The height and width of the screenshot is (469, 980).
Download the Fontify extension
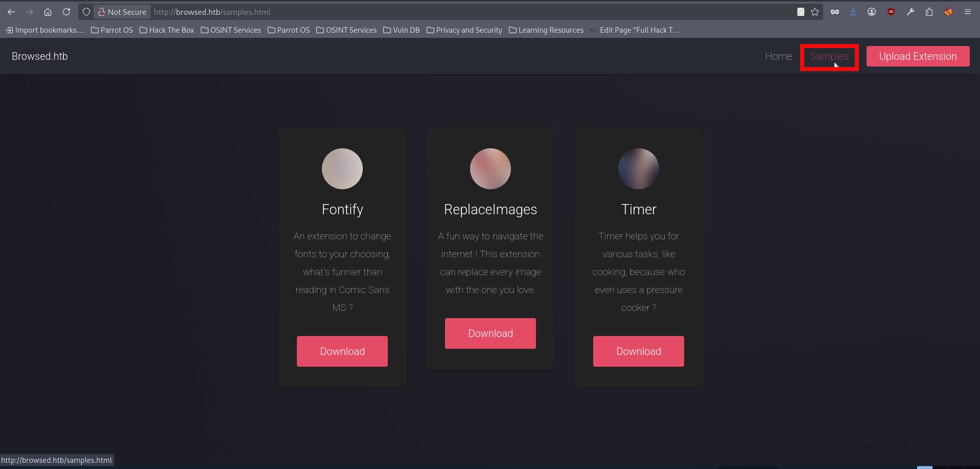coord(342,351)
